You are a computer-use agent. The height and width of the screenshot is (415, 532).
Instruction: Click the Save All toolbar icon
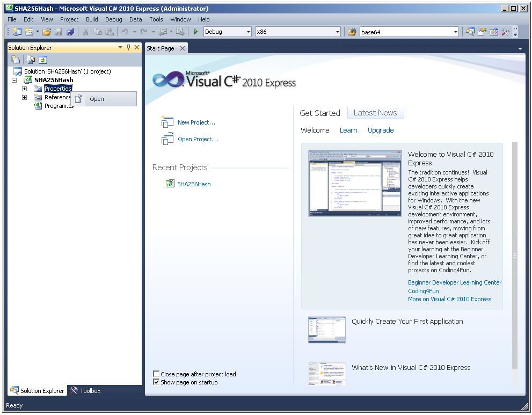(x=70, y=32)
